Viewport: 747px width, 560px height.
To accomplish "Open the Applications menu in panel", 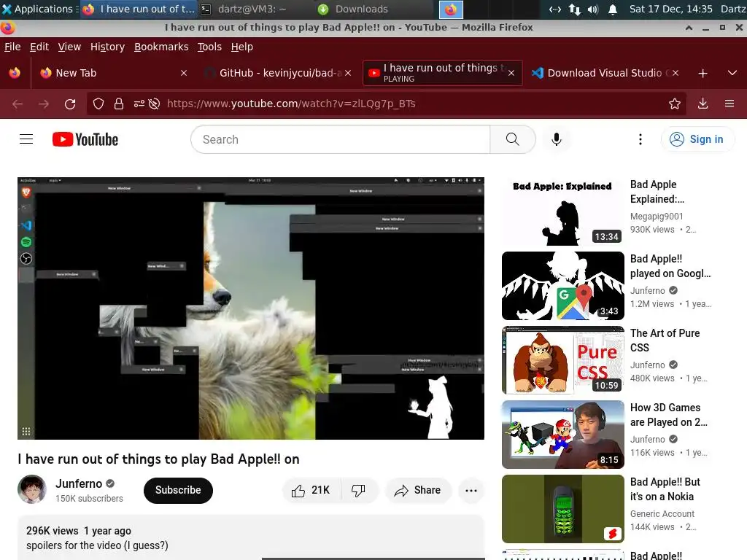I will (x=38, y=9).
